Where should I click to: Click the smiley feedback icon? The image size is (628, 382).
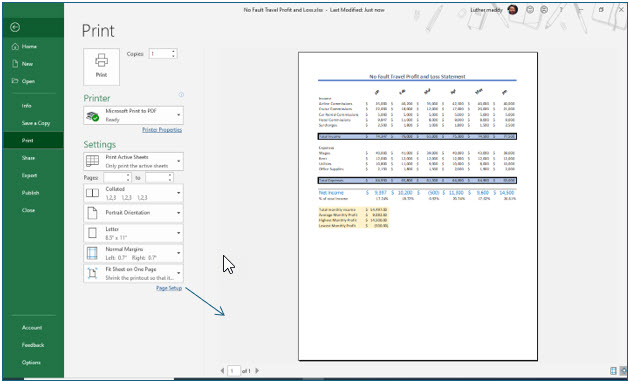pyautogui.click(x=530, y=10)
